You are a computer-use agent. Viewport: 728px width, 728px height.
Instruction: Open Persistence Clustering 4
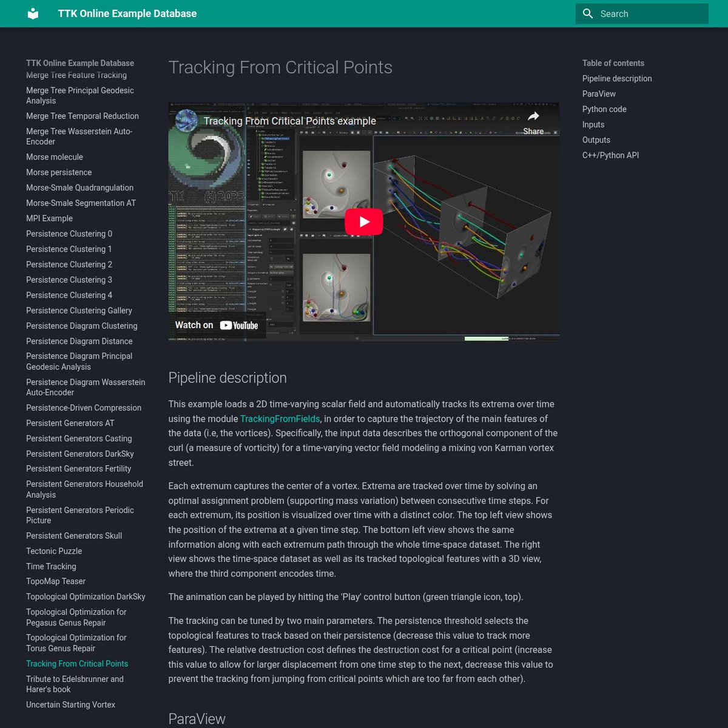point(69,295)
